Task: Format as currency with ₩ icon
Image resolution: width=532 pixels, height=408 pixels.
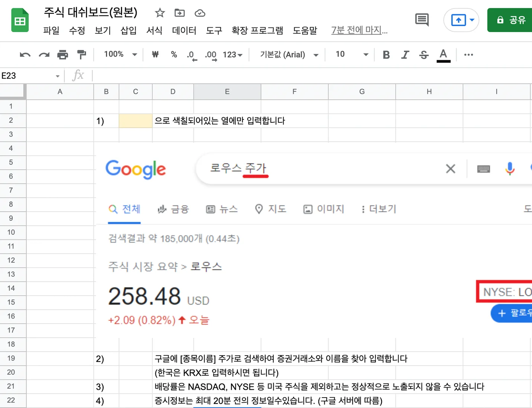Action: pyautogui.click(x=155, y=54)
